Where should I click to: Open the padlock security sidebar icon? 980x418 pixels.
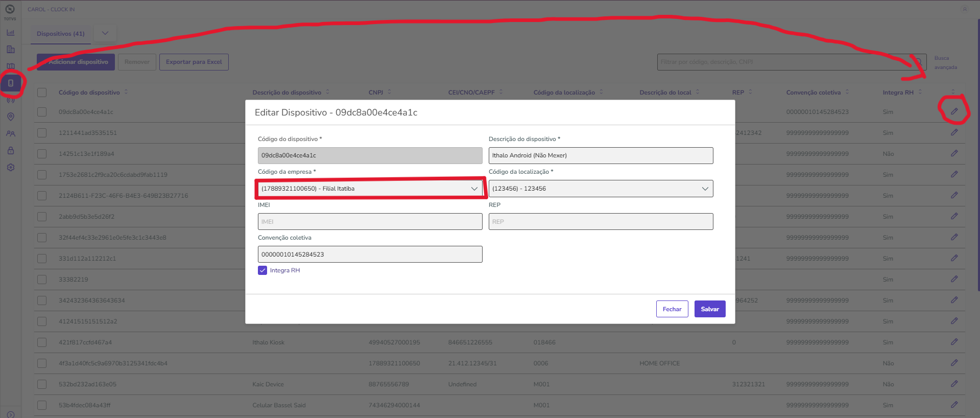11,151
